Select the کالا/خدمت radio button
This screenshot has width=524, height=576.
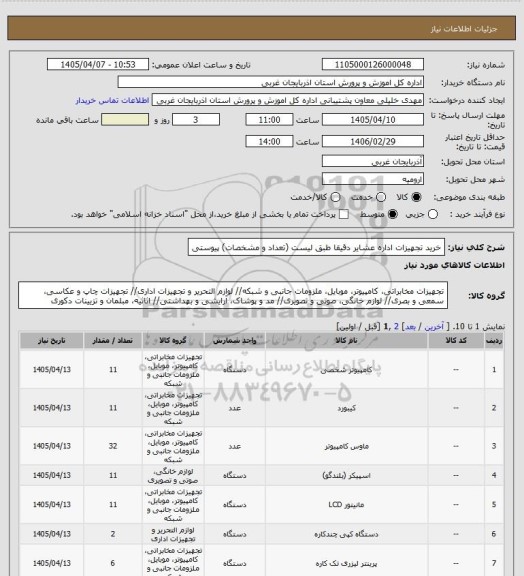coord(335,197)
